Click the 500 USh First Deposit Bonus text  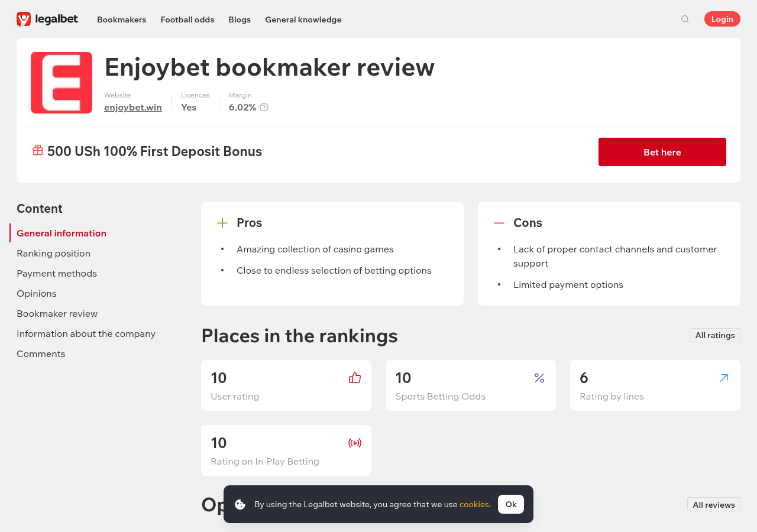(x=155, y=151)
